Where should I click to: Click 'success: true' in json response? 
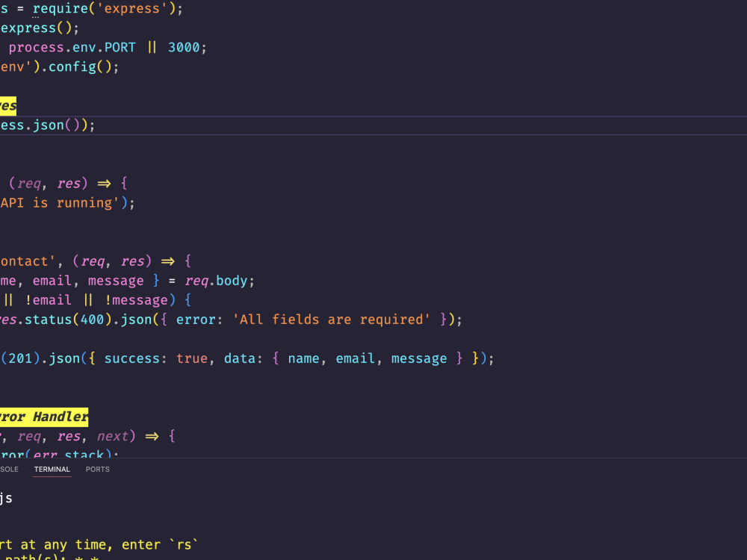[x=156, y=358]
